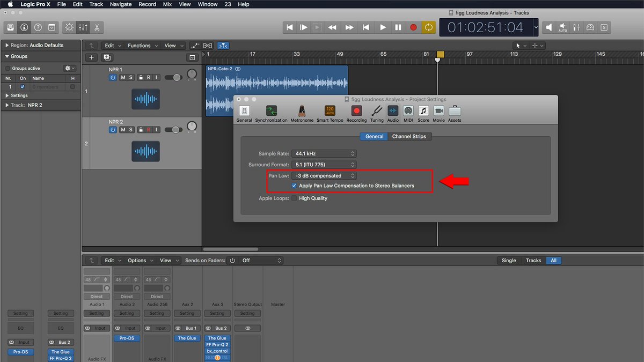Click the duplicate track button
The width and height of the screenshot is (644, 362).
107,57
